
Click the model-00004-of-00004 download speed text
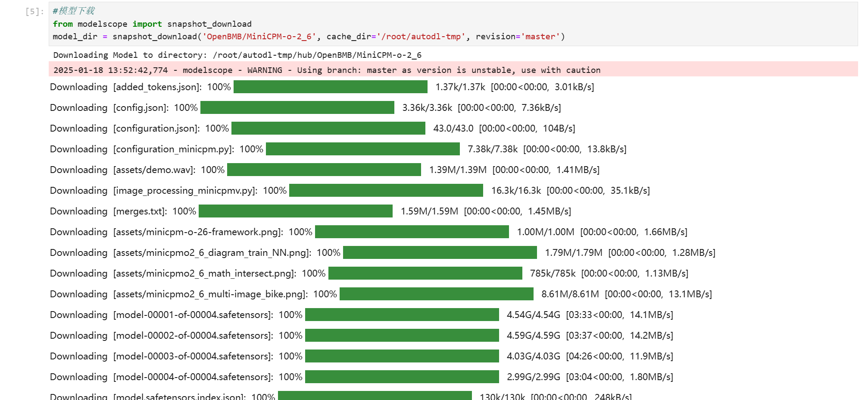click(651, 377)
